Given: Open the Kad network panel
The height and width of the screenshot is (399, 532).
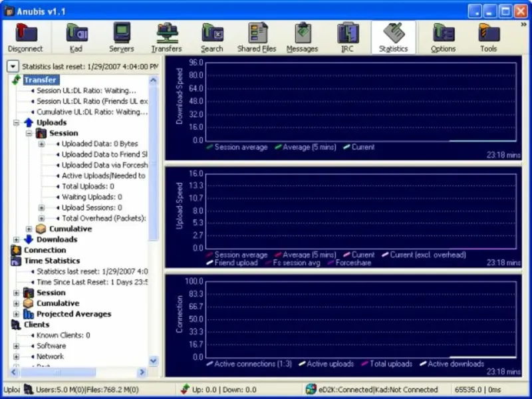Looking at the screenshot, I should pos(76,37).
